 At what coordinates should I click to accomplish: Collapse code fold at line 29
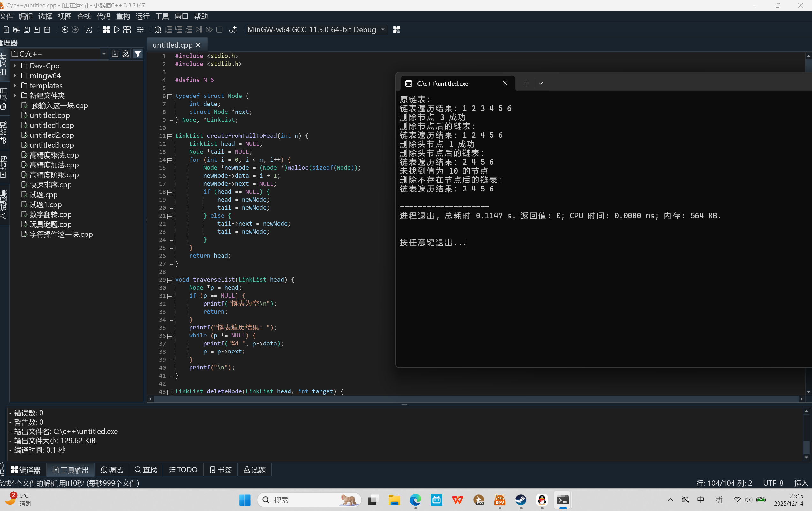coord(170,280)
